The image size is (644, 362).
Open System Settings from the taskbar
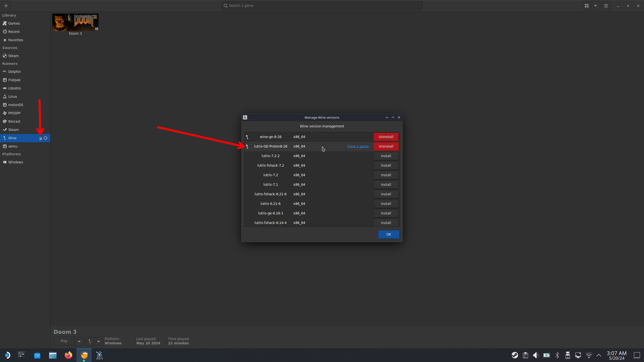[x=22, y=355]
